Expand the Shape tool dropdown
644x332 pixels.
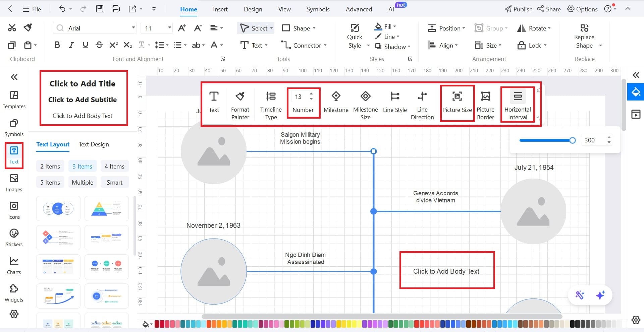pyautogui.click(x=314, y=28)
